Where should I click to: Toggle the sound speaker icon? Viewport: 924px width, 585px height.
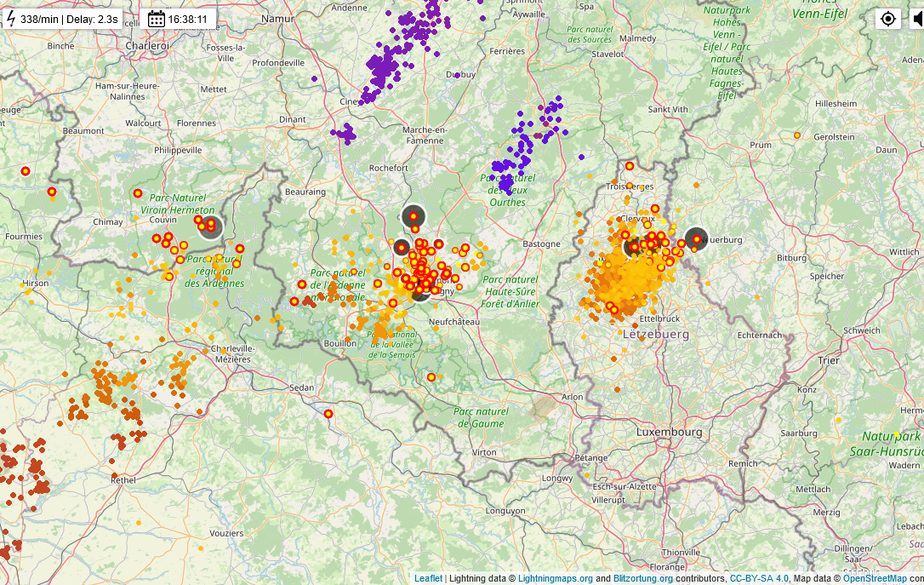click(917, 19)
